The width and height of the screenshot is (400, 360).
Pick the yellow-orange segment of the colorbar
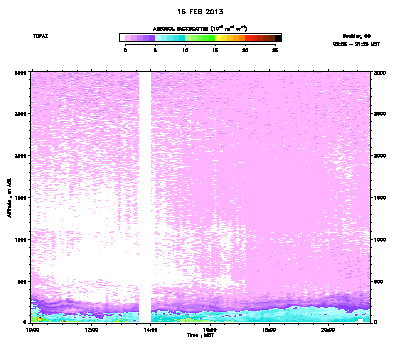pos(230,38)
